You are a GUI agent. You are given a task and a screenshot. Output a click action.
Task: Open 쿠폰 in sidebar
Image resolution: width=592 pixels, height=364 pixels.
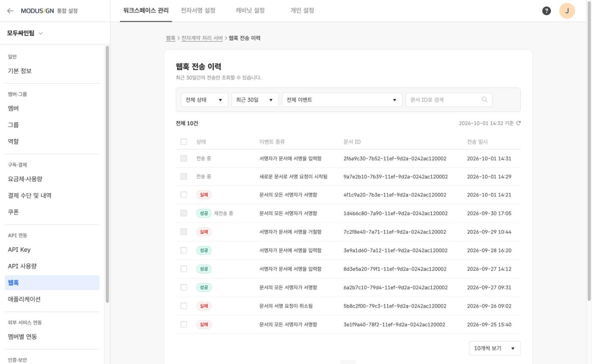pos(52,212)
